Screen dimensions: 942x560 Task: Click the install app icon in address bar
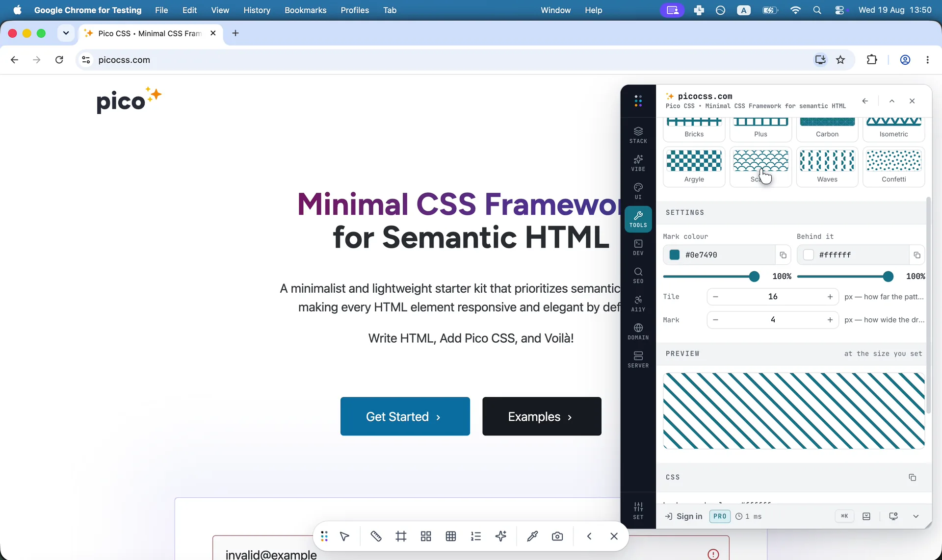820,60
